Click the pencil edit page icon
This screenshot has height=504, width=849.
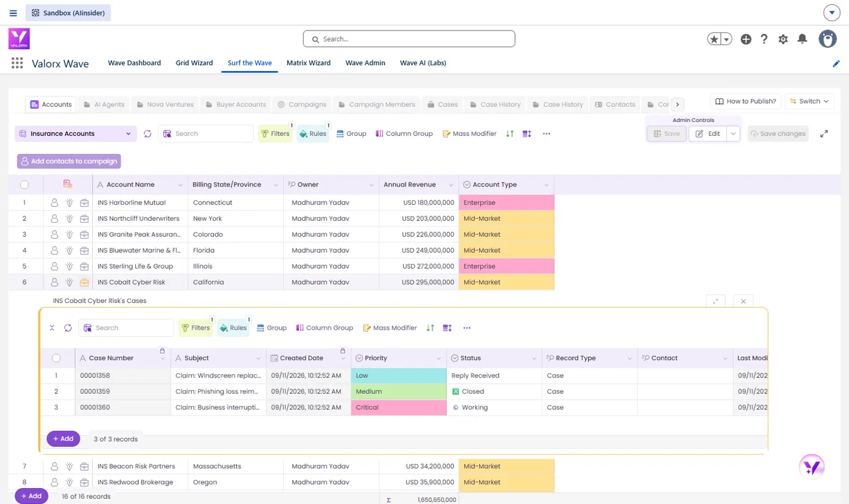coord(836,64)
